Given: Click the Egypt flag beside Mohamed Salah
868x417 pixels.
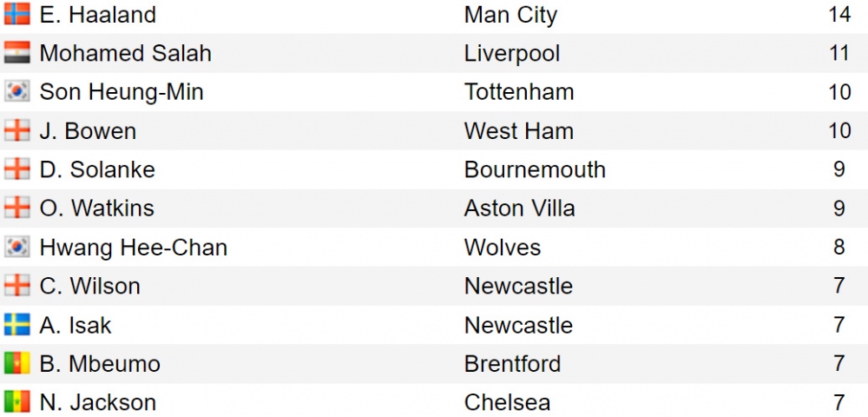Looking at the screenshot, I should tap(16, 53).
